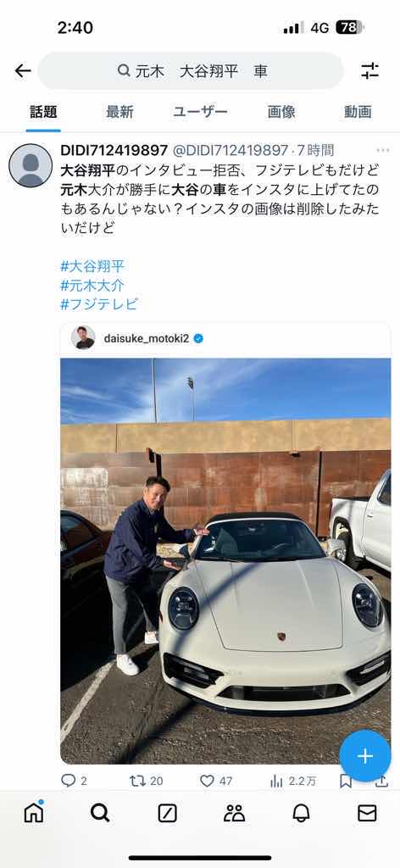The image size is (400, 868).
Task: Open Communities from bottom navigation
Action: 234,813
